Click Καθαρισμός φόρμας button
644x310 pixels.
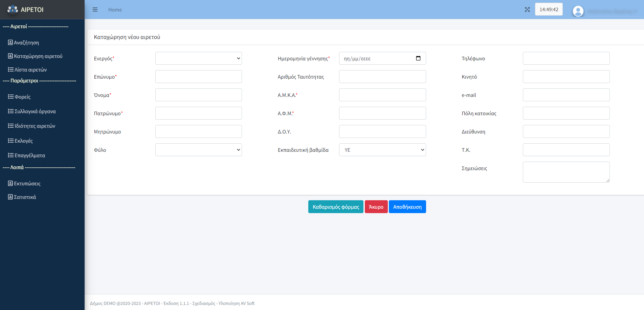click(336, 207)
